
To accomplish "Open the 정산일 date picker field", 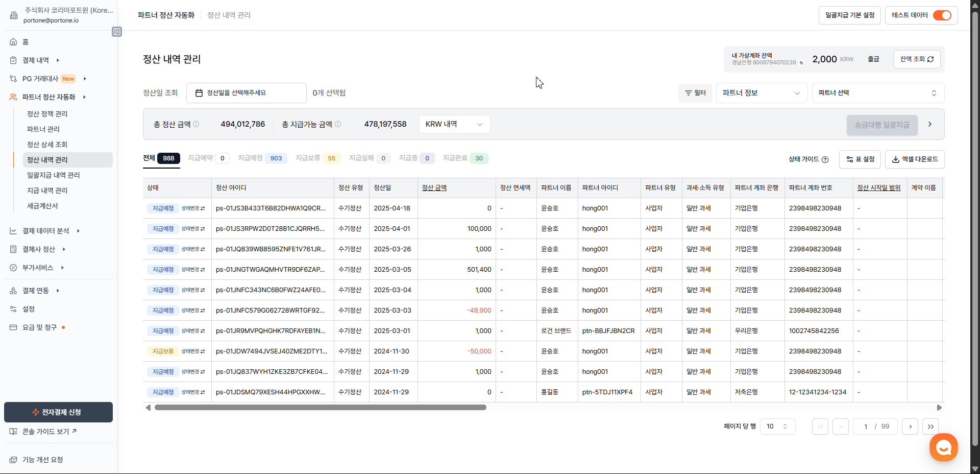I will (246, 93).
